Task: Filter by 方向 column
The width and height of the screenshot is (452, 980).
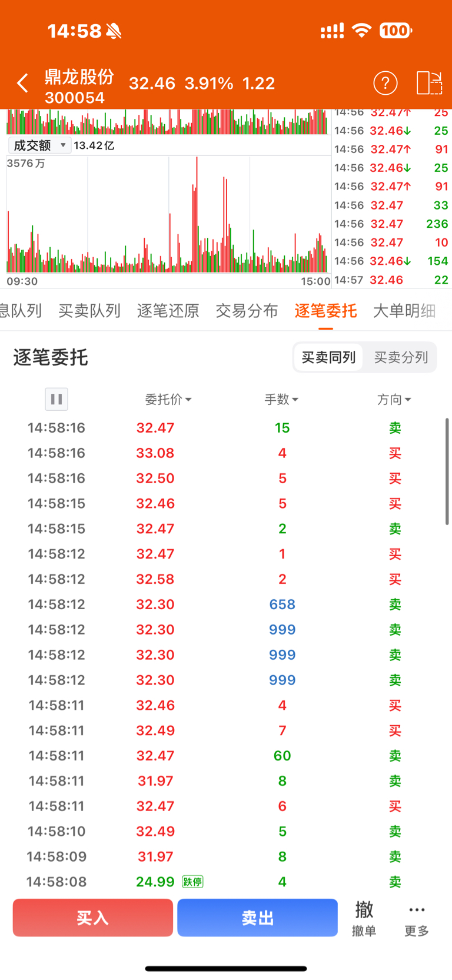Action: (x=394, y=400)
